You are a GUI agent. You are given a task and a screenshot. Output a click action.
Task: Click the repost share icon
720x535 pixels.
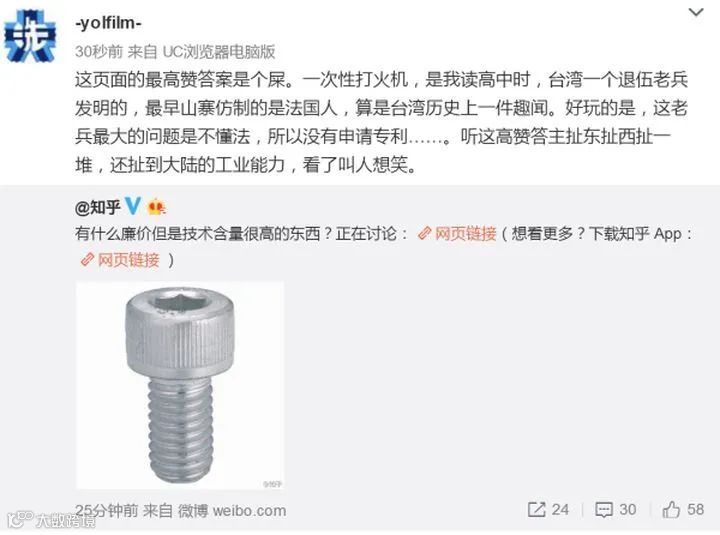(536, 509)
